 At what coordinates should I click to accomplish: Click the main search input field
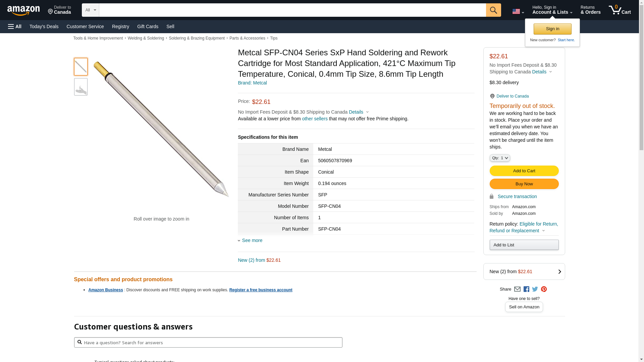(292, 10)
